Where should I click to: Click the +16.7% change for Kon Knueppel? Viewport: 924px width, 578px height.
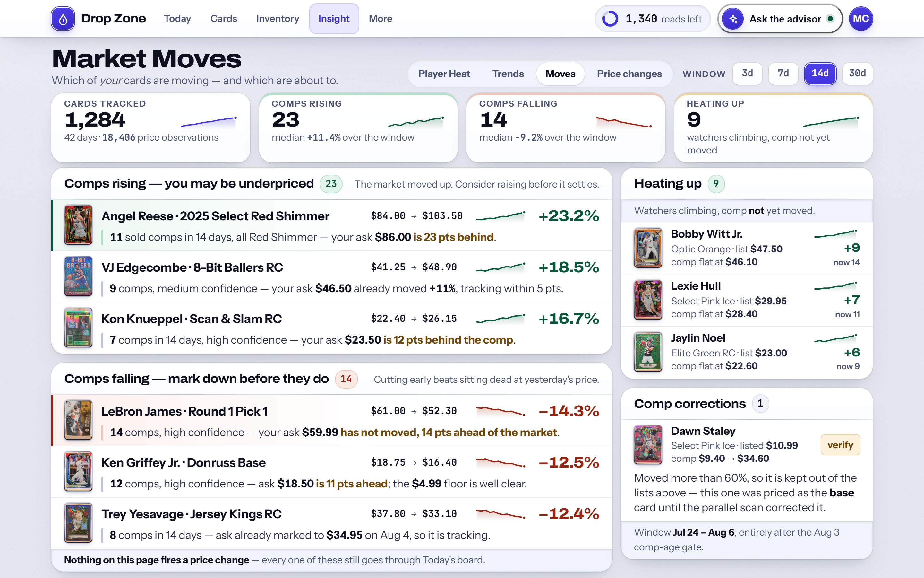(x=569, y=319)
